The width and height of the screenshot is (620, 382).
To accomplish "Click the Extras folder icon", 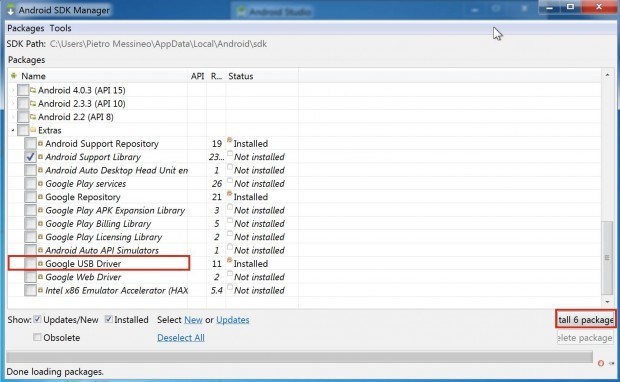I will point(33,130).
